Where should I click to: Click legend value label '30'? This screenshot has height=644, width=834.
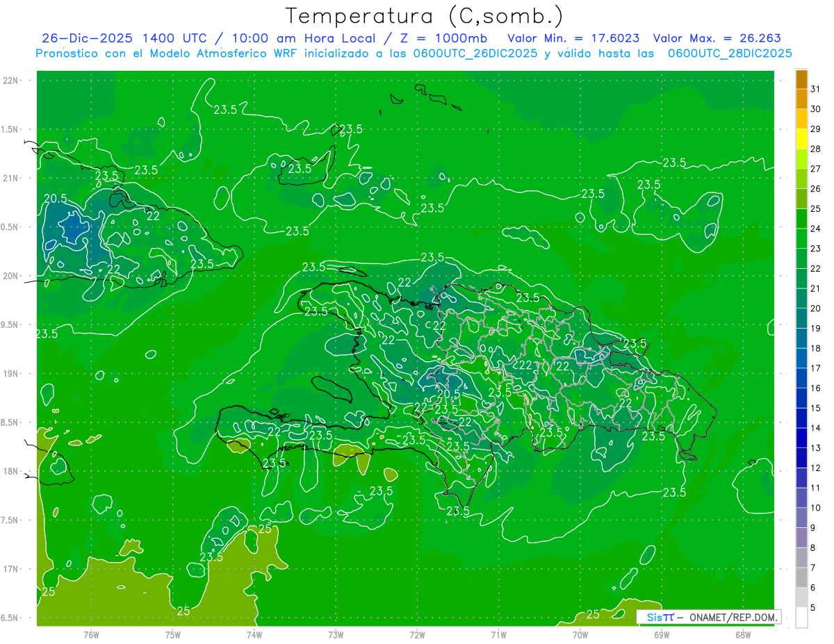tap(816, 109)
